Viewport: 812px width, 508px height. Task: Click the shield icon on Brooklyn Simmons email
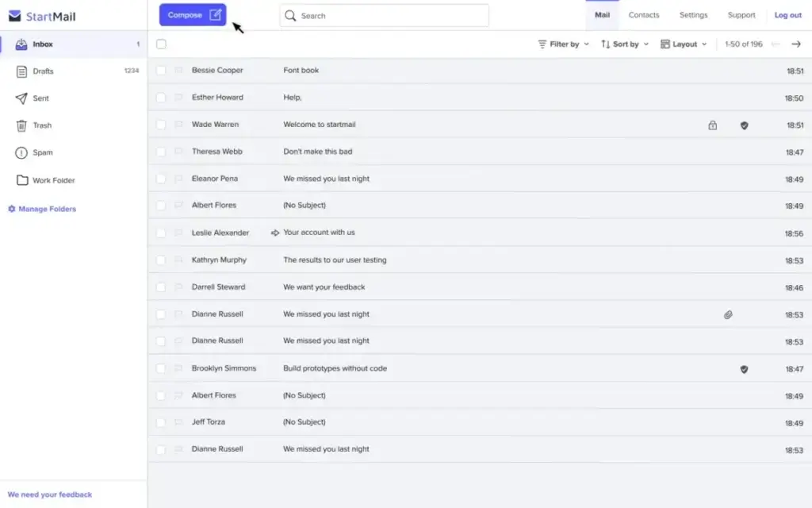744,369
